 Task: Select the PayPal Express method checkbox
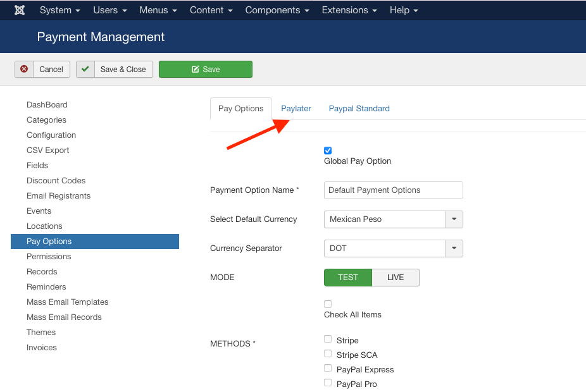328,369
